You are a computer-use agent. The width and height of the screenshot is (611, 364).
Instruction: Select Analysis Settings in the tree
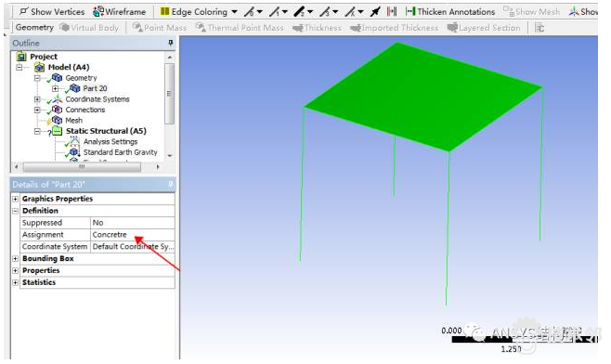(110, 141)
